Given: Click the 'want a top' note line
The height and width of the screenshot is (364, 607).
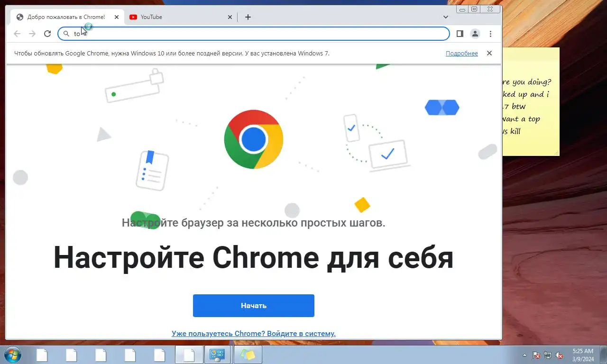Looking at the screenshot, I should click(521, 119).
